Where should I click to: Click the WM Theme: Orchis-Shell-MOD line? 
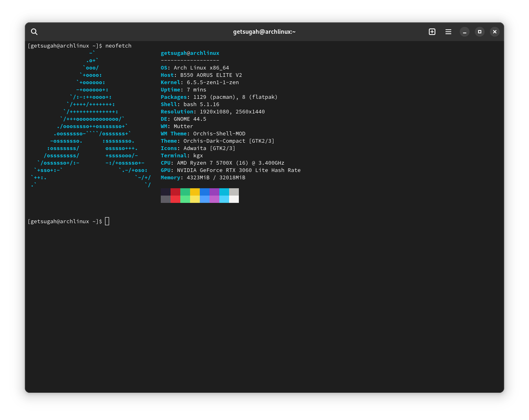coord(203,134)
